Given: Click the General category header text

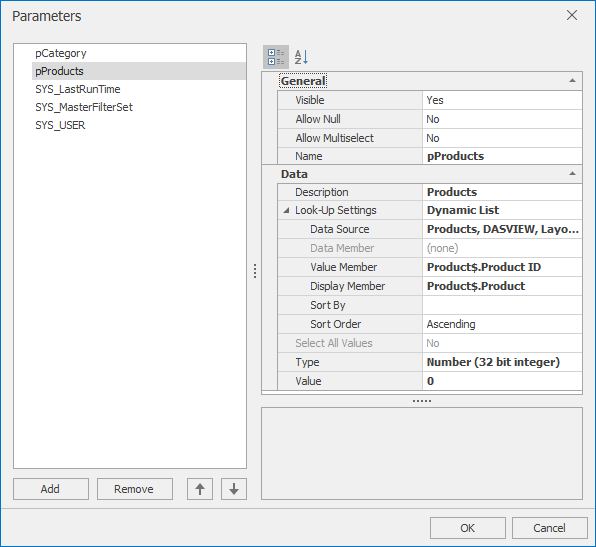Looking at the screenshot, I should 303,81.
